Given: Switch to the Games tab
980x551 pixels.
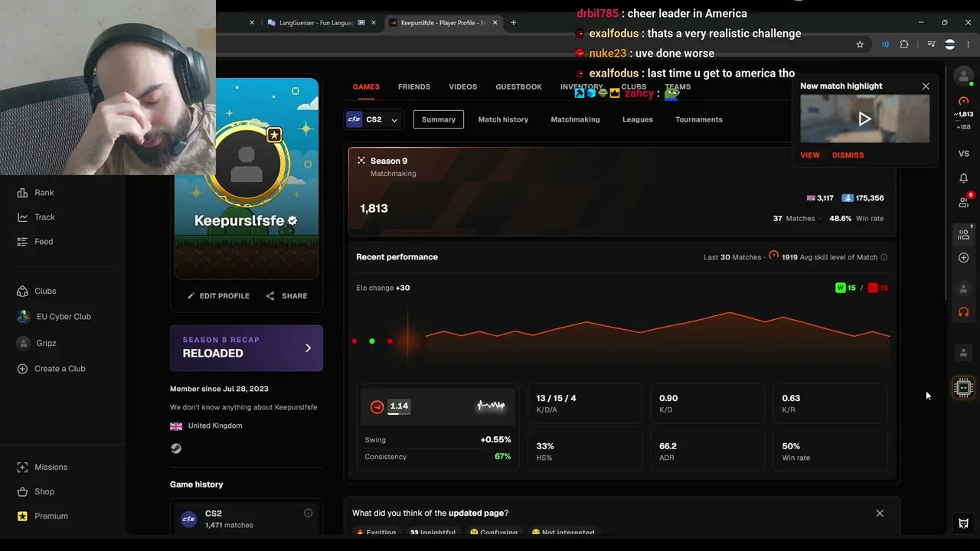Looking at the screenshot, I should 366,86.
